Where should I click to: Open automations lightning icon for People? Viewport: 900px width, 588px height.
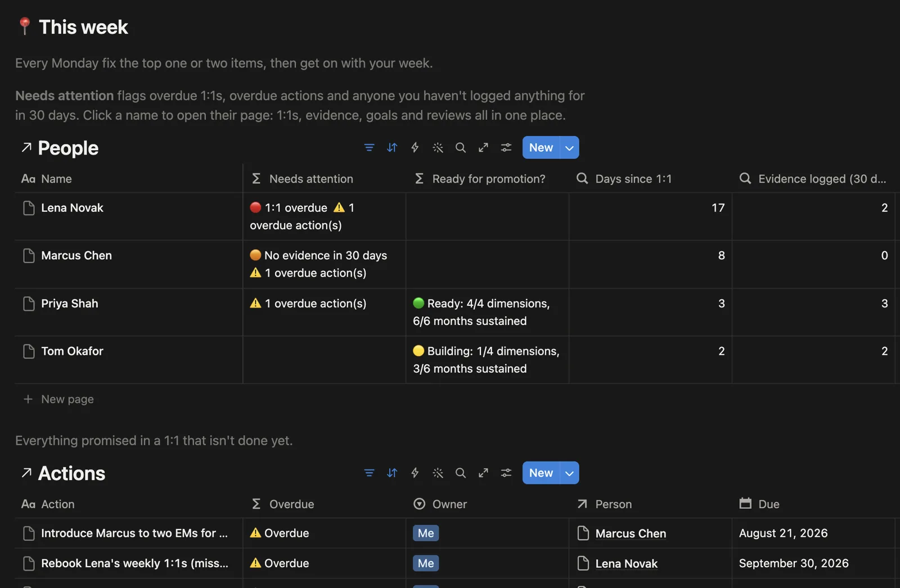(x=415, y=147)
